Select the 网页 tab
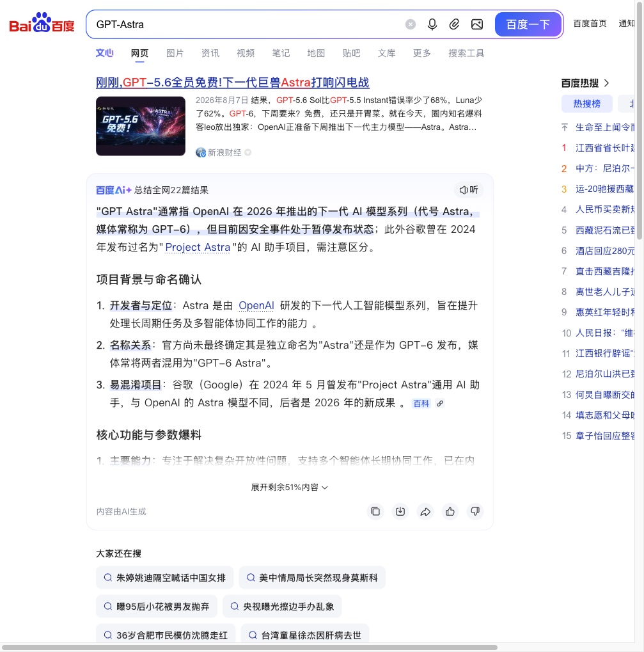 pos(139,53)
